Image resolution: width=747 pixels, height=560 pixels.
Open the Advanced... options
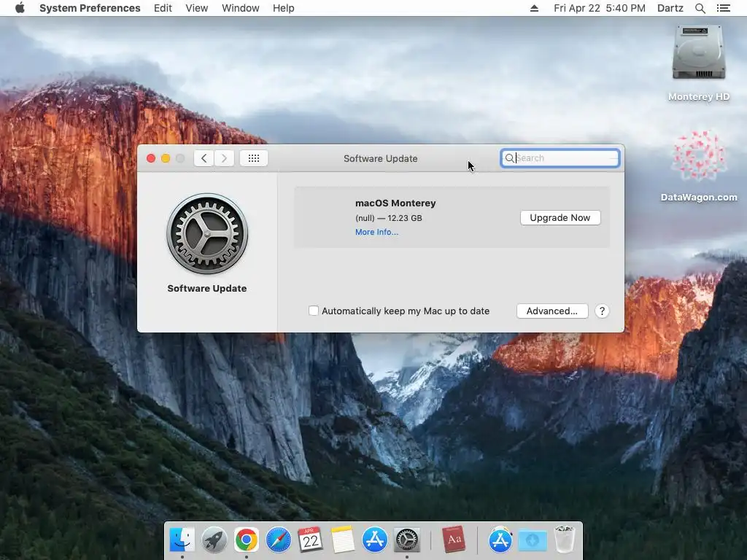552,311
